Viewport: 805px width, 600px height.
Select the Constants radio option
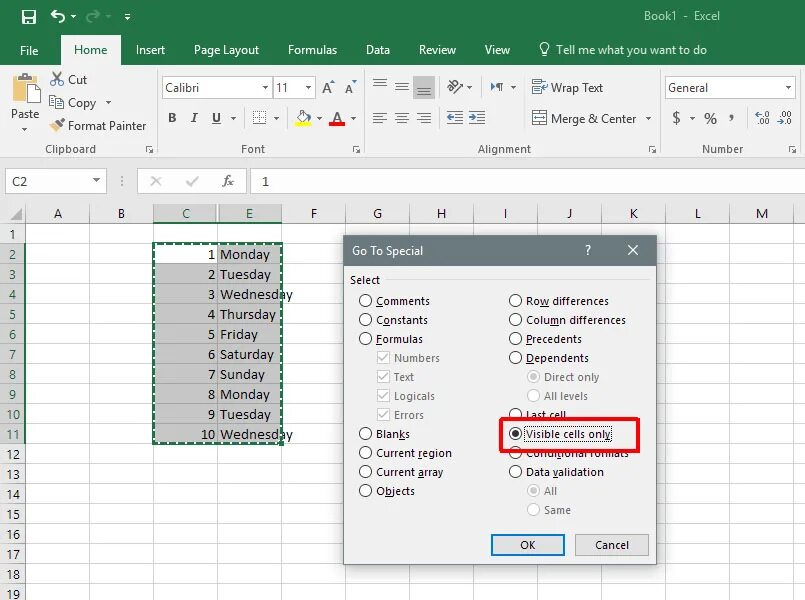393,320
